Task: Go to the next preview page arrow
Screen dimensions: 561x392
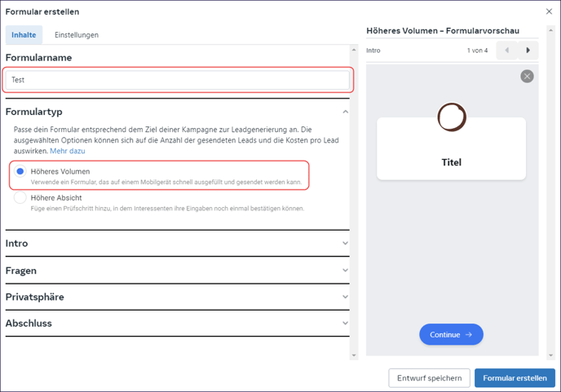Action: (x=528, y=51)
